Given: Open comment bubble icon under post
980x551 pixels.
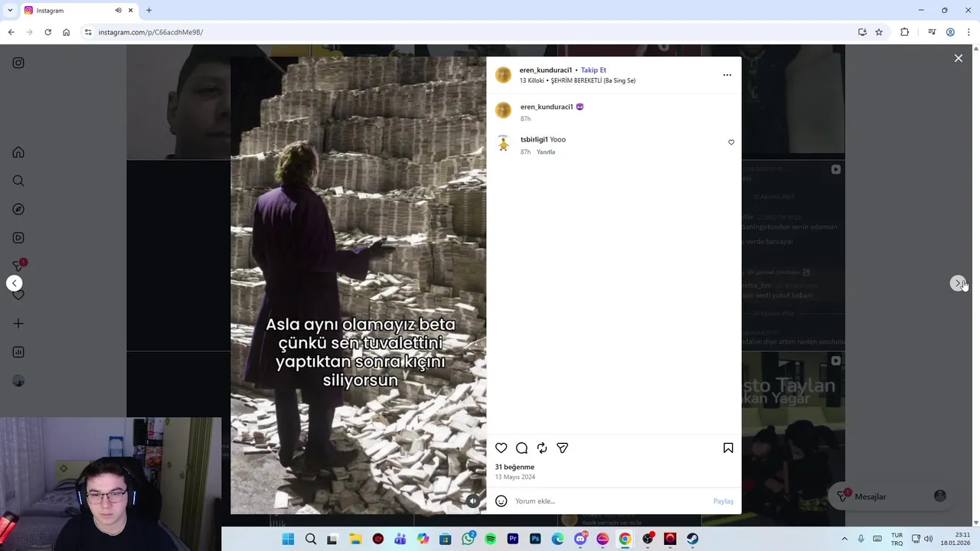Looking at the screenshot, I should click(521, 448).
